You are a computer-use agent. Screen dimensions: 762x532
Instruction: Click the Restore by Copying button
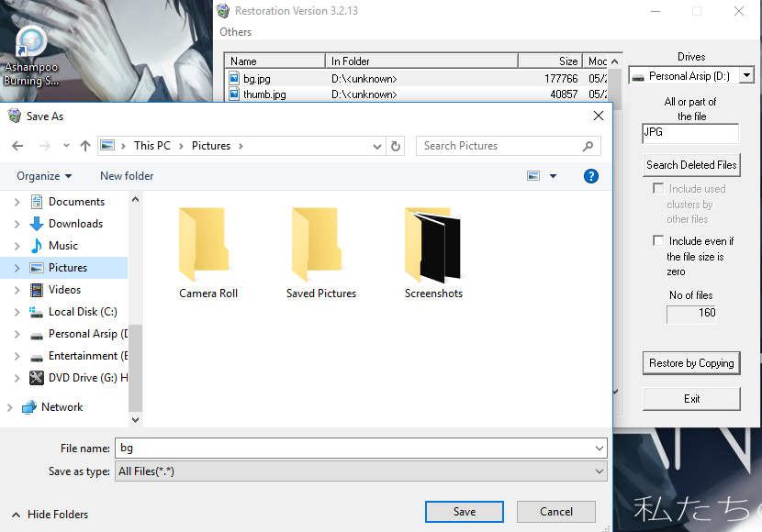(x=691, y=363)
